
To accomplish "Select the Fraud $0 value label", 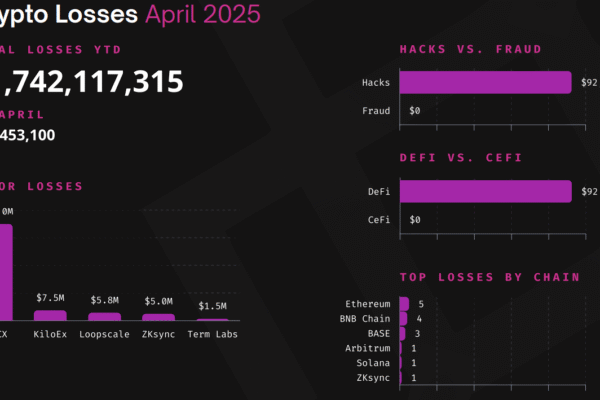I will tap(415, 111).
